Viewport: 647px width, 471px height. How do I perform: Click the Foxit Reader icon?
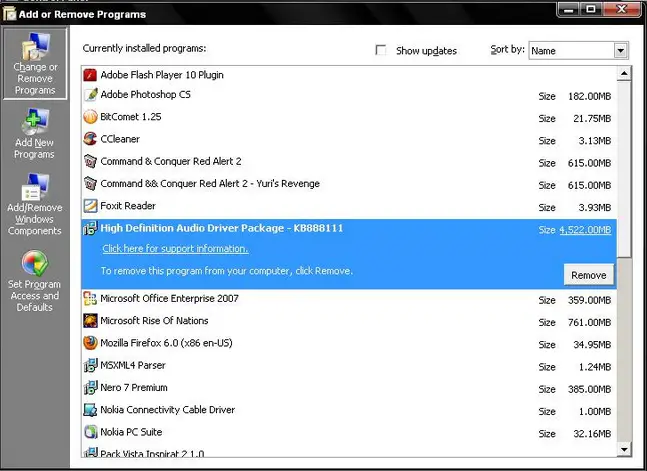tap(90, 206)
